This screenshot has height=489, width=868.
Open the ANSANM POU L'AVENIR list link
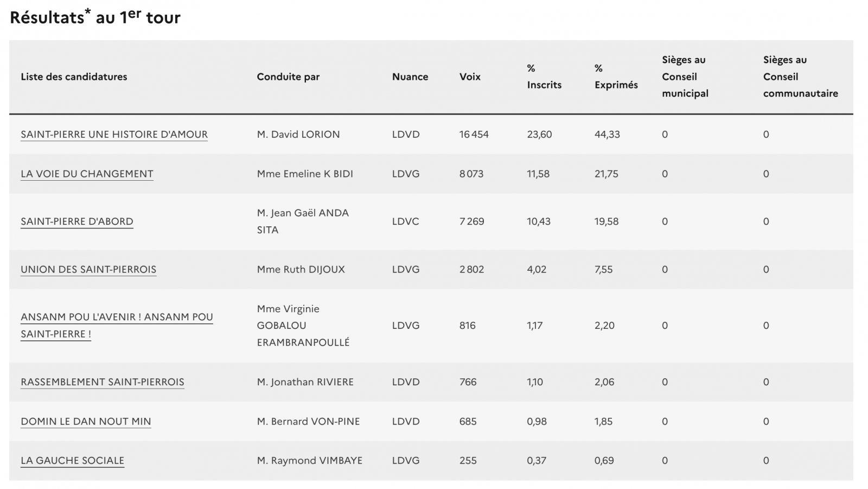117,317
